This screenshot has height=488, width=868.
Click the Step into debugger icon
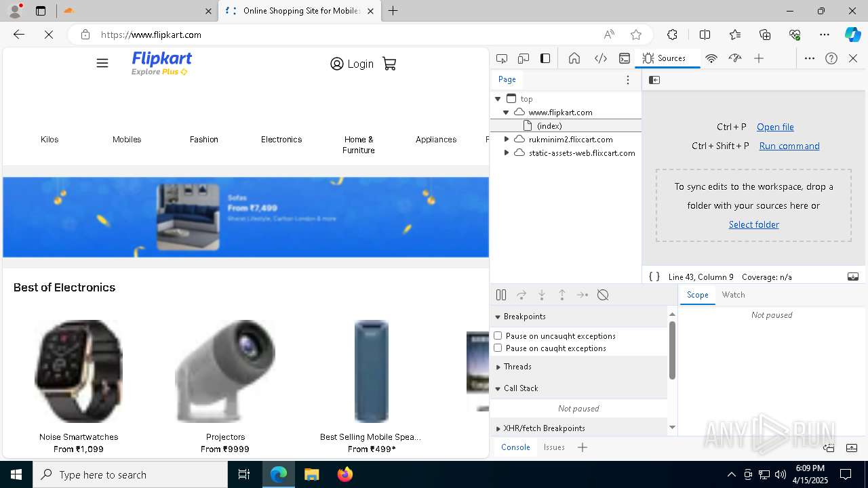[x=542, y=295]
